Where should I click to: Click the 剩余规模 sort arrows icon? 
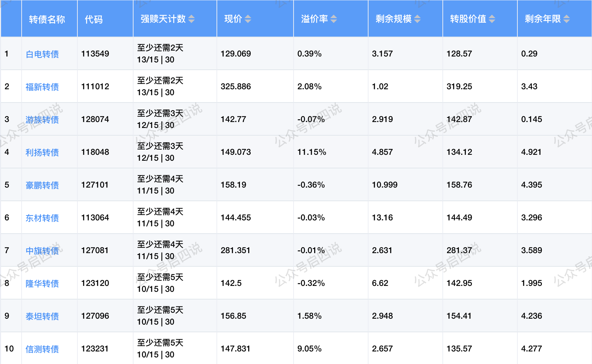click(x=417, y=19)
